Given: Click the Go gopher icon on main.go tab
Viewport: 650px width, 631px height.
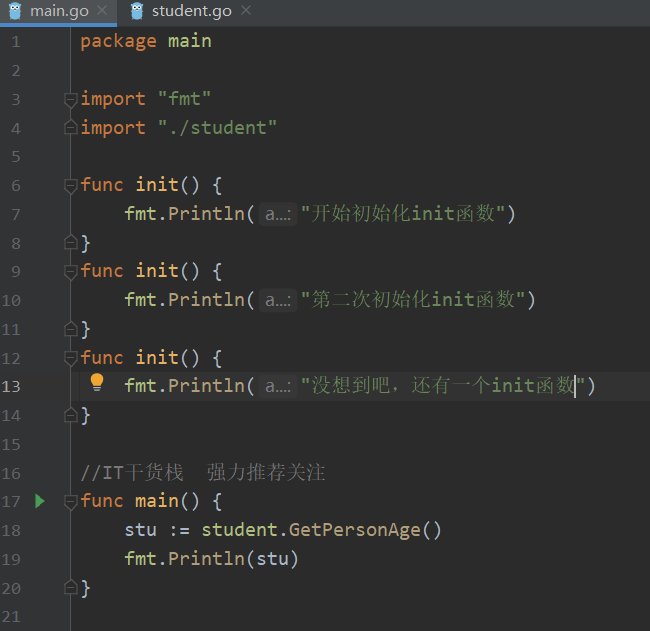Looking at the screenshot, I should point(15,11).
